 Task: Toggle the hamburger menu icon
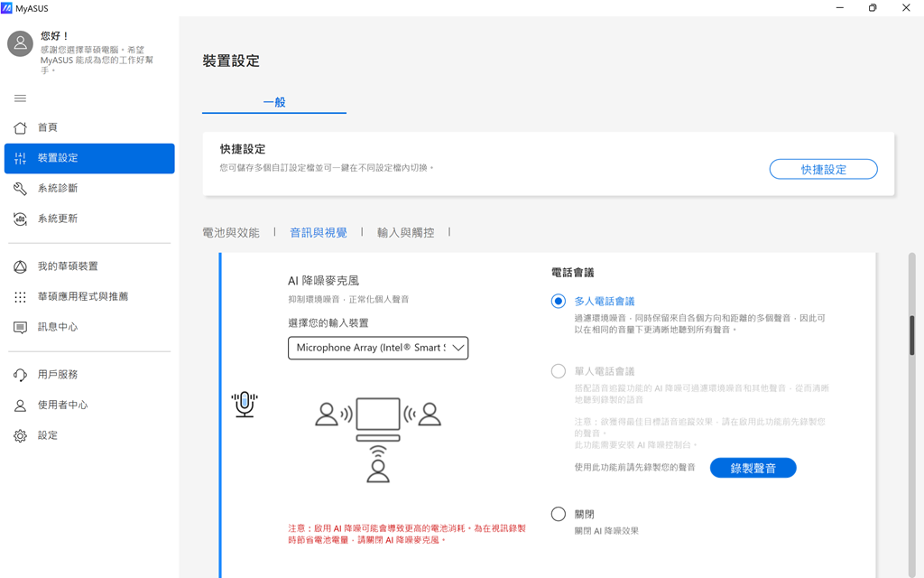[x=20, y=98]
